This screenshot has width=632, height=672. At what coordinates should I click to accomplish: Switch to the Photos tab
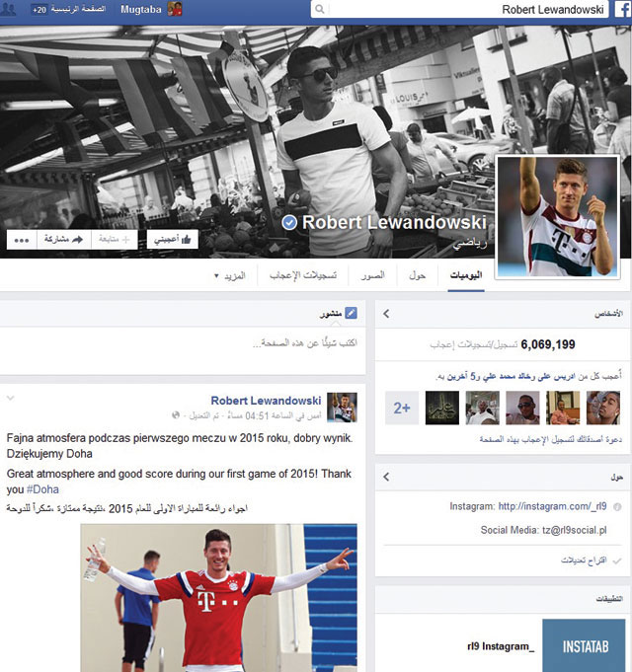point(372,275)
